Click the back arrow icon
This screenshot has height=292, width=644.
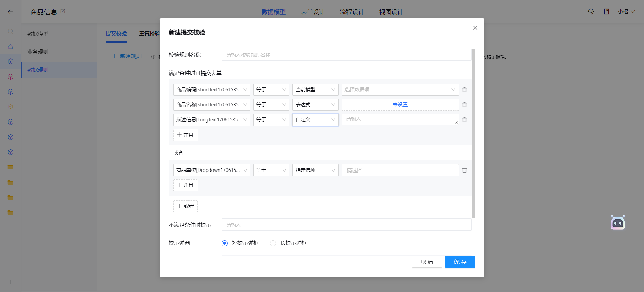pyautogui.click(x=10, y=12)
